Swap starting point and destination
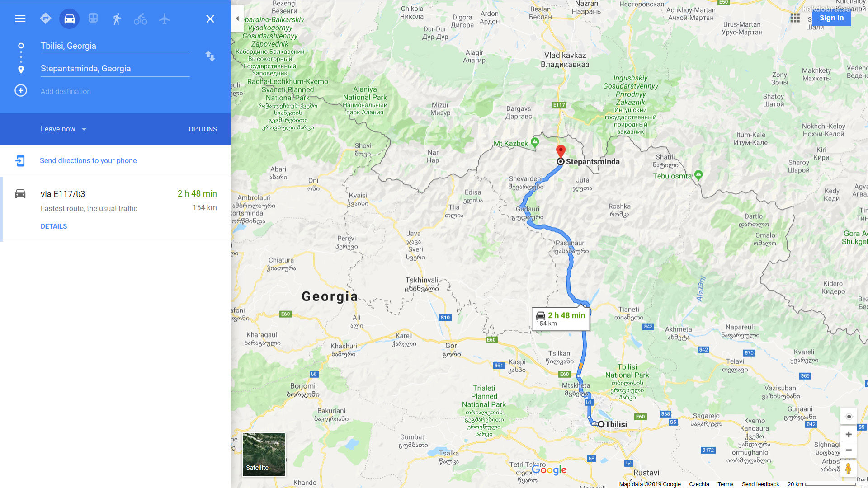868x488 pixels. [x=210, y=56]
